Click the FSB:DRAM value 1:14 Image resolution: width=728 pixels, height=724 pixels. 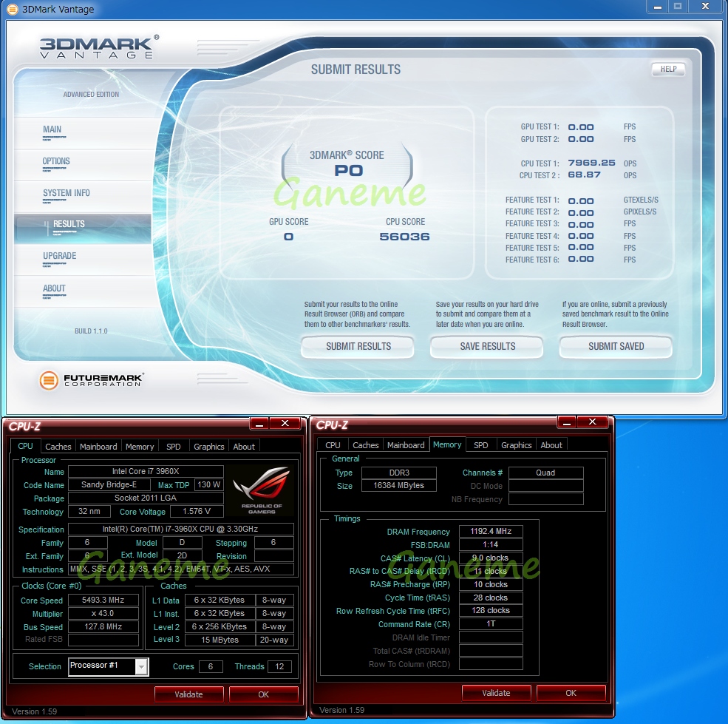coord(491,544)
